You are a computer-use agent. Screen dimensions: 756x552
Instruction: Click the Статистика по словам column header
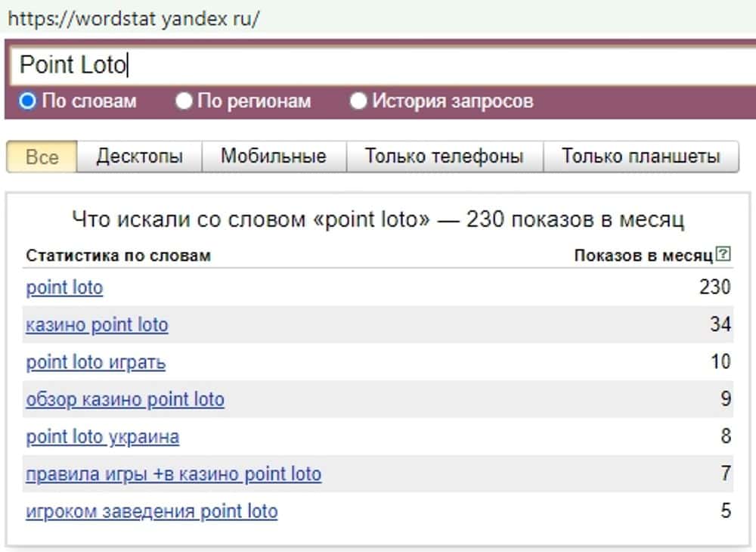pyautogui.click(x=118, y=256)
